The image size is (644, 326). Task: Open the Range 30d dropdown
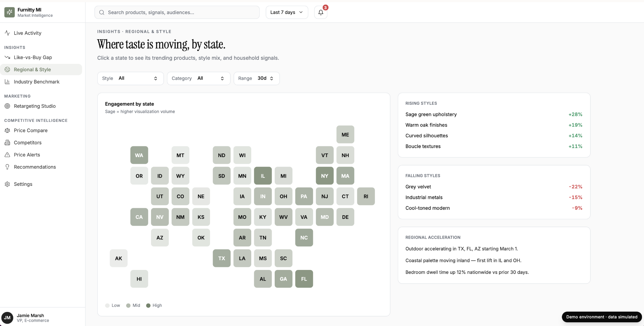pos(257,78)
